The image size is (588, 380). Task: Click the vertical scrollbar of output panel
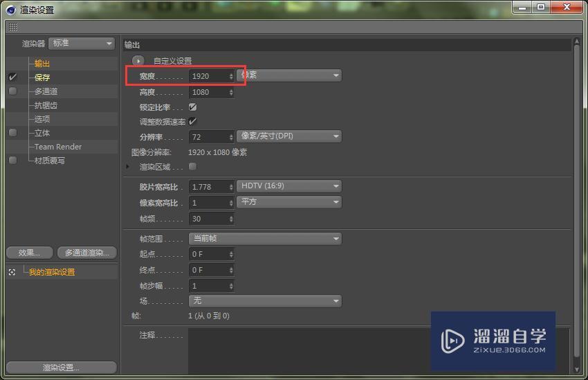pyautogui.click(x=577, y=201)
